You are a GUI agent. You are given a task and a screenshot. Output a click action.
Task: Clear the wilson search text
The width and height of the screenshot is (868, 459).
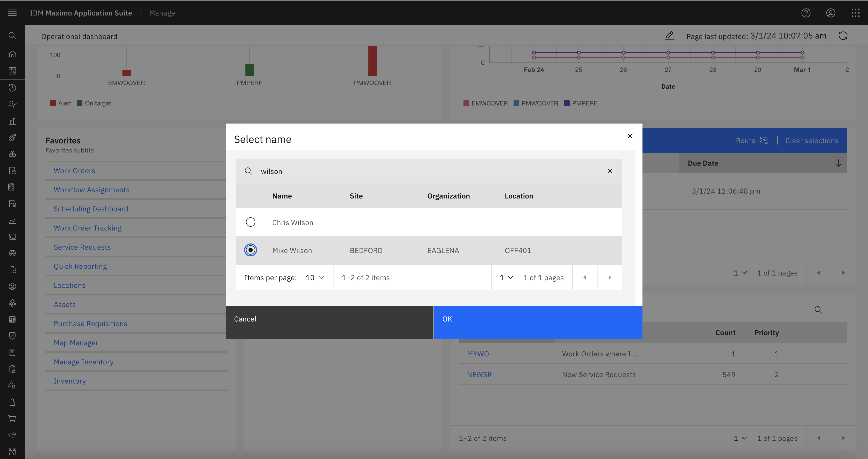coord(610,171)
